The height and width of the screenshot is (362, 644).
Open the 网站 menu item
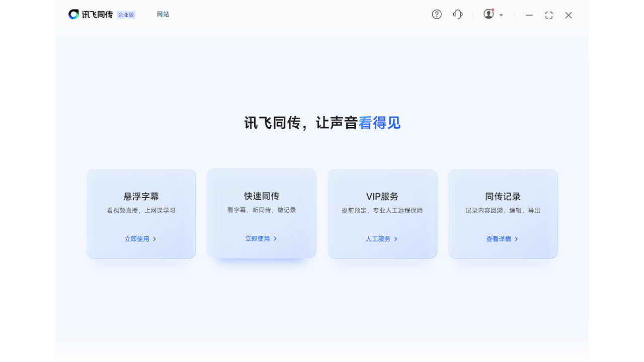point(163,15)
